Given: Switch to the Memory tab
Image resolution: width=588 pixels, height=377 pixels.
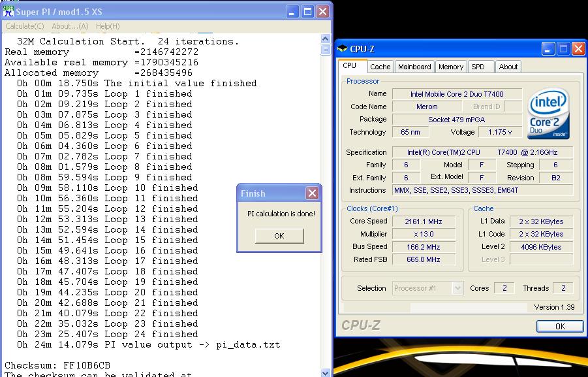Looking at the screenshot, I should coord(451,67).
